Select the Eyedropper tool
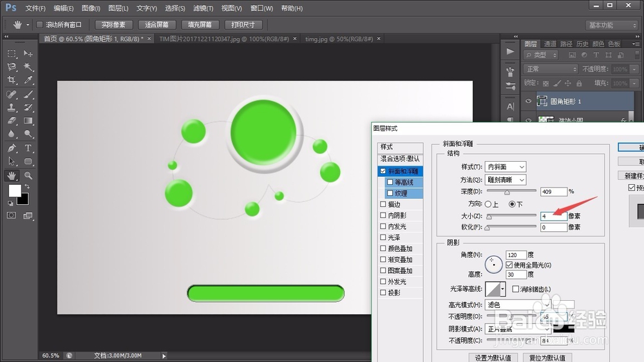 pyautogui.click(x=28, y=80)
